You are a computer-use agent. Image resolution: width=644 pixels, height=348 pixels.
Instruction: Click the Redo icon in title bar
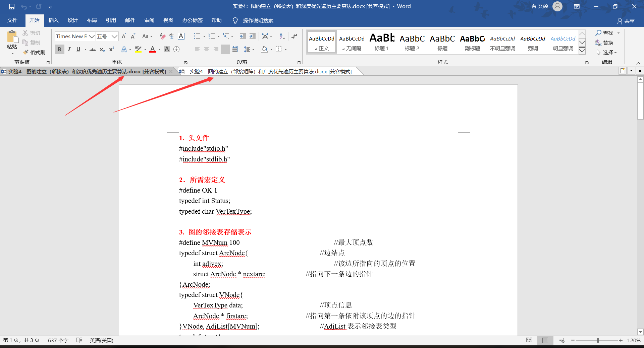click(39, 6)
